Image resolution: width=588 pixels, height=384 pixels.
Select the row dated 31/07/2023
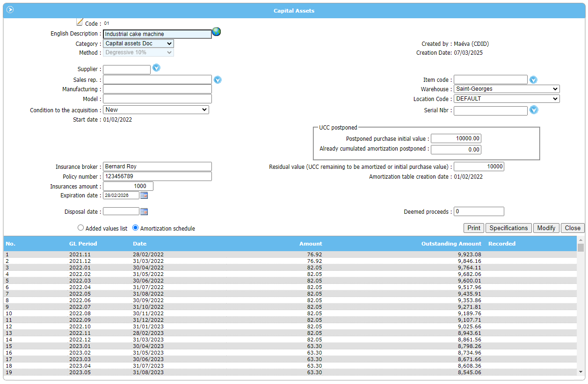pos(290,366)
